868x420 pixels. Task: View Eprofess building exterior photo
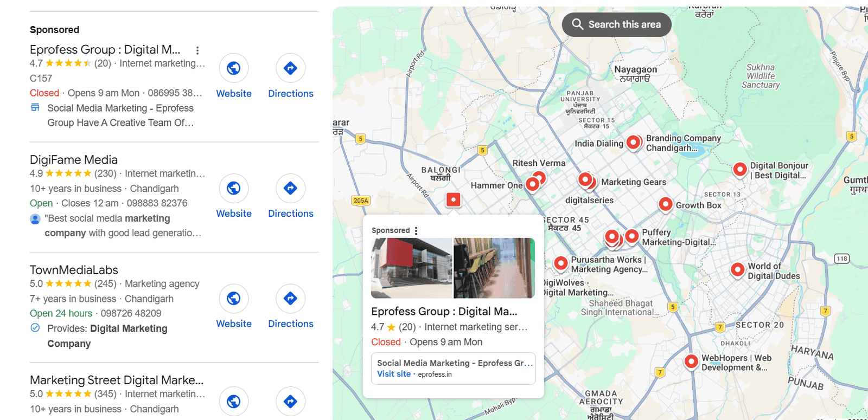[x=411, y=268]
